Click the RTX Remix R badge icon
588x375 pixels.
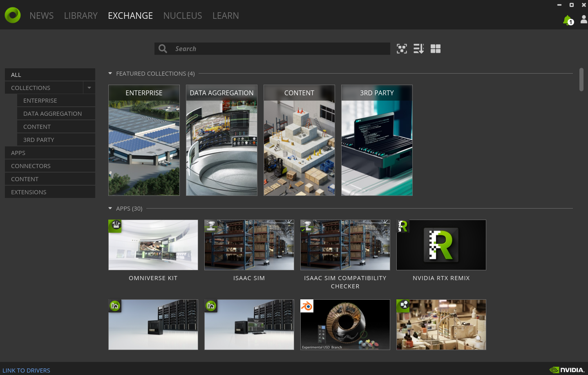tap(403, 226)
